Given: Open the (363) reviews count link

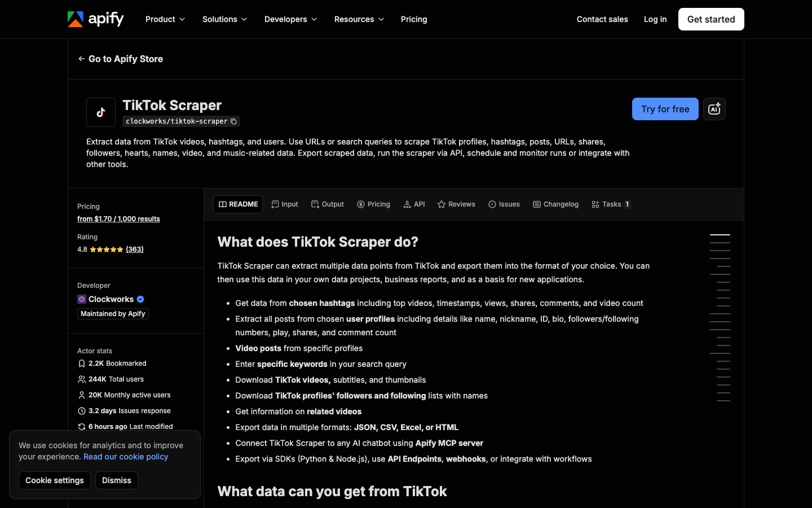Looking at the screenshot, I should tap(135, 249).
